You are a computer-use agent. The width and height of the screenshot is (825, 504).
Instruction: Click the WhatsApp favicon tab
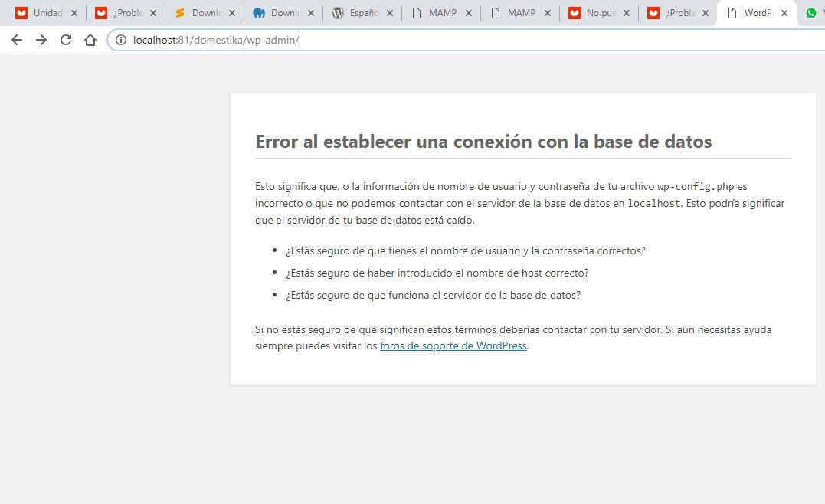[x=812, y=13]
